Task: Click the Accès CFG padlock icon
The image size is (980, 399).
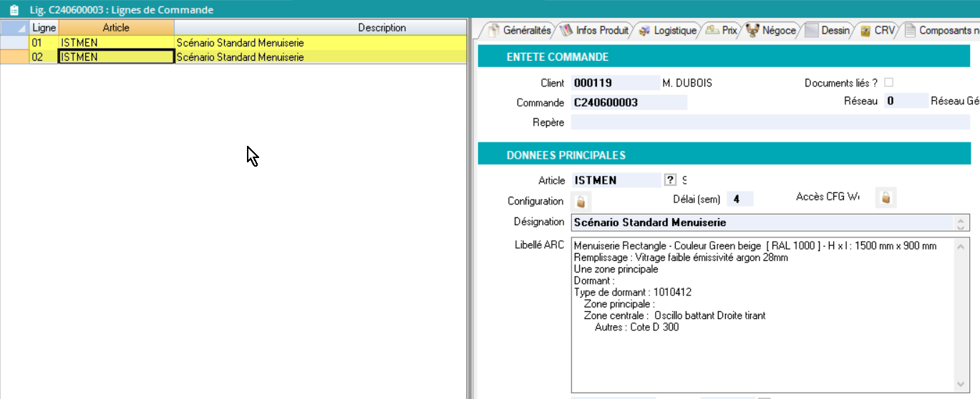Action: coord(886,198)
